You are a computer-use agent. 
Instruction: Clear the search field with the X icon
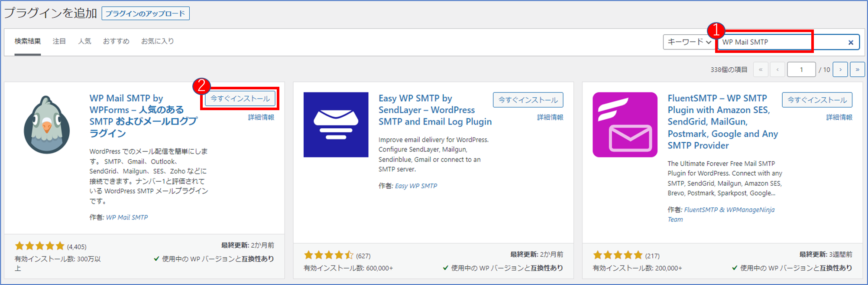[x=851, y=42]
